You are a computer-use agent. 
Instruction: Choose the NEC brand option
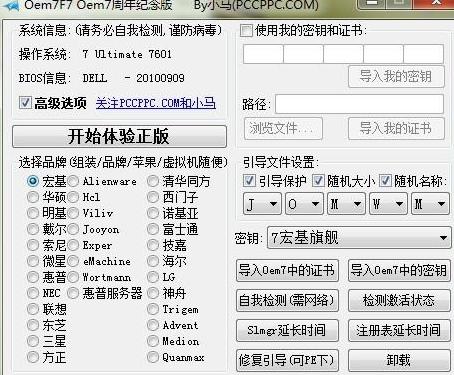click(33, 293)
